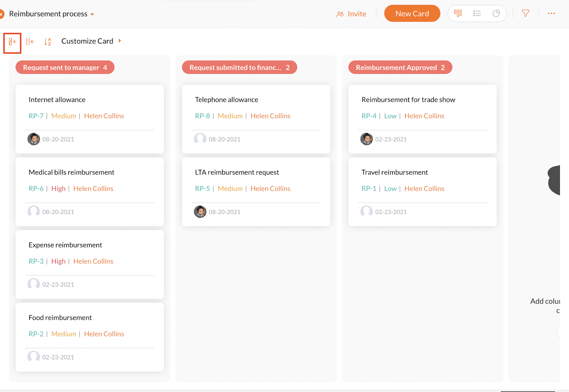Open the filter funnel icon
The image size is (569, 392).
525,13
